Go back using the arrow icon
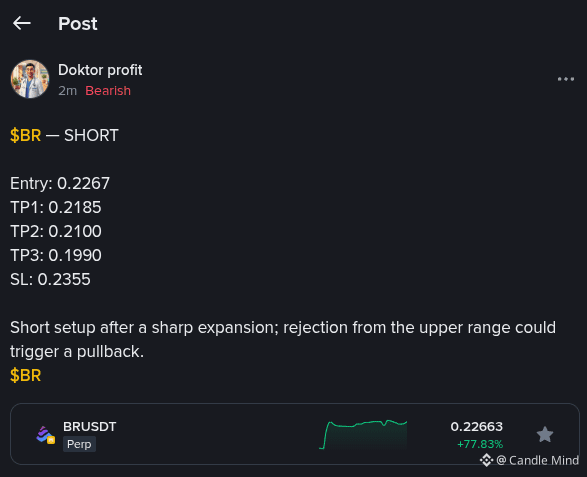The image size is (587, 477). coord(22,23)
